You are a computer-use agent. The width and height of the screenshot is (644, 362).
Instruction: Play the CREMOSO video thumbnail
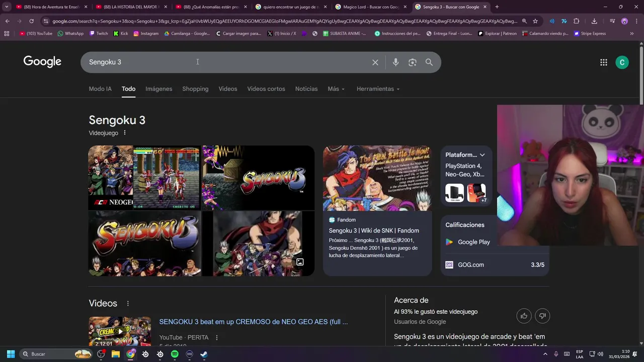point(120,332)
